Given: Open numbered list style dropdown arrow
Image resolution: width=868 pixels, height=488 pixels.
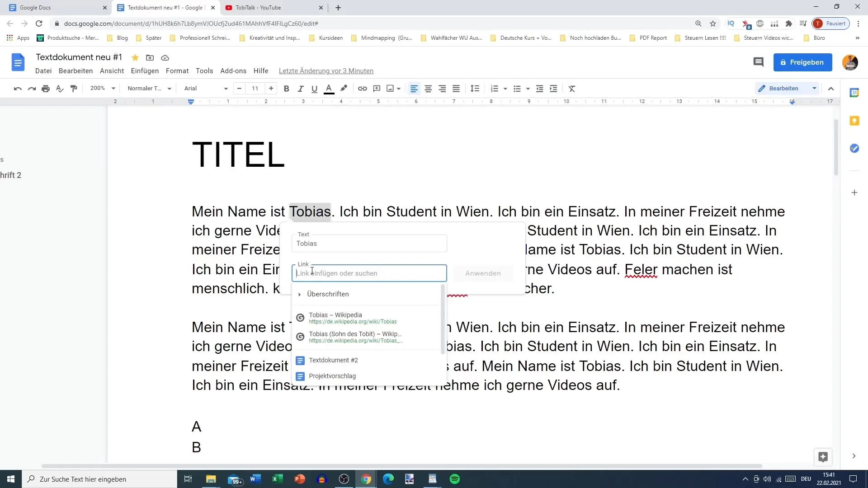Looking at the screenshot, I should [505, 89].
